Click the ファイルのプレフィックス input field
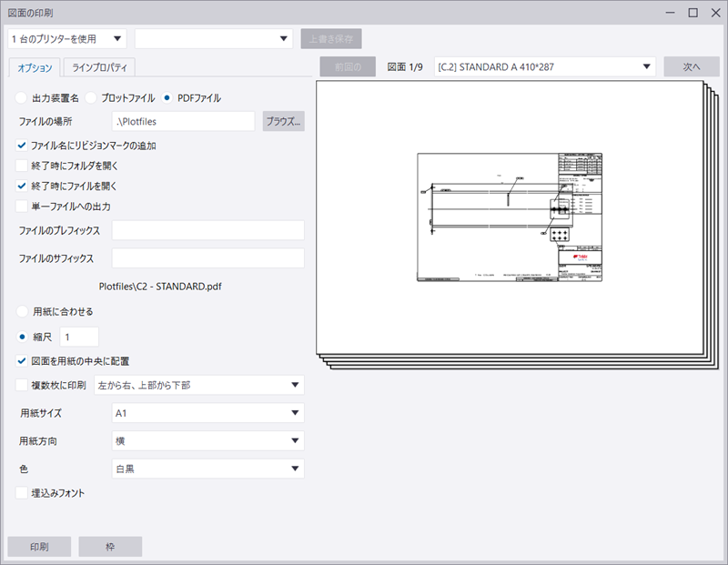 click(208, 230)
